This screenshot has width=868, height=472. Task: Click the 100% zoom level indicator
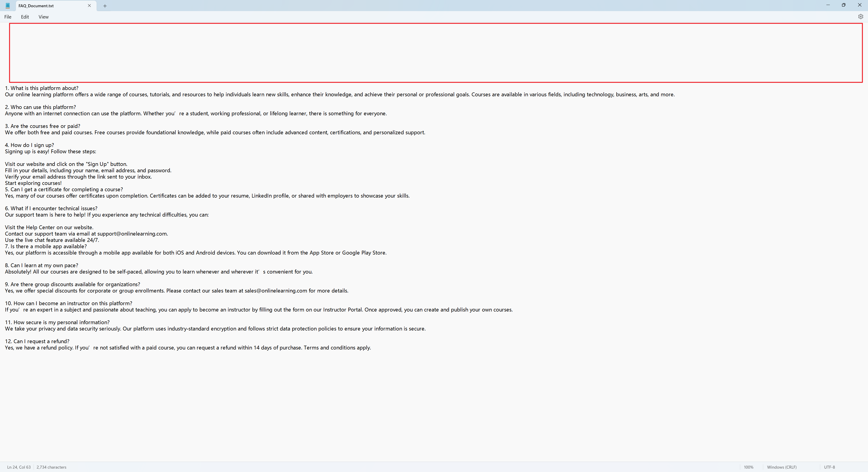(x=748, y=467)
